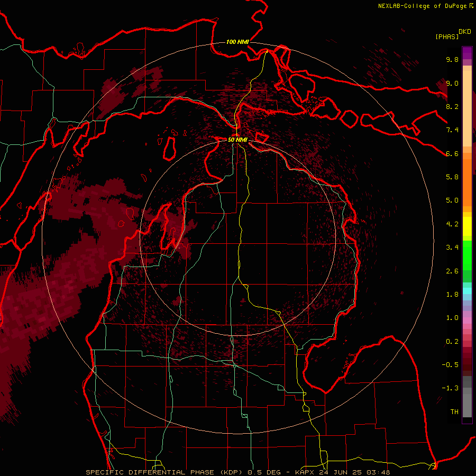476x476 pixels.
Task: Click the 4.2 scale value
Action: click(452, 224)
